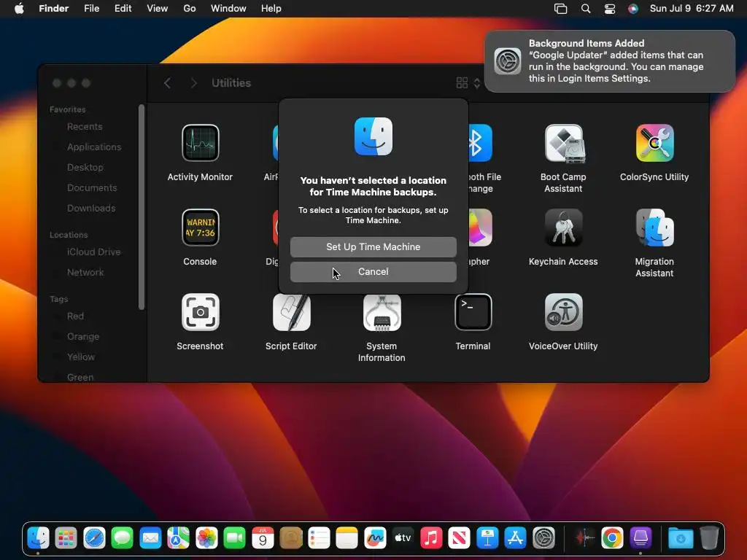Viewport: 747px width, 560px height.
Task: Open the View menu
Action: 158,9
